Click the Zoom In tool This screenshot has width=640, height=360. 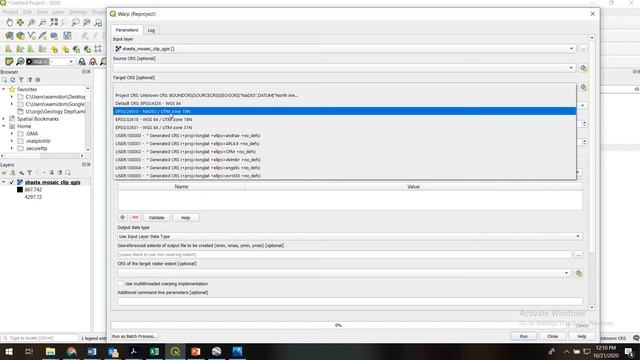pos(31,22)
